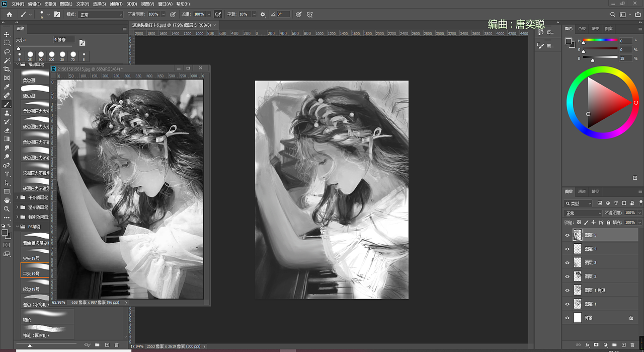Click hue slider H in color panel
Viewport: 644px width, 352px height.
[x=600, y=40]
